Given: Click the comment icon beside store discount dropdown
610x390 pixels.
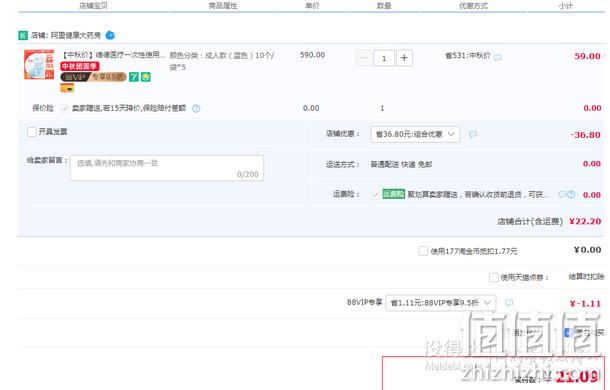Looking at the screenshot, I should tap(473, 134).
